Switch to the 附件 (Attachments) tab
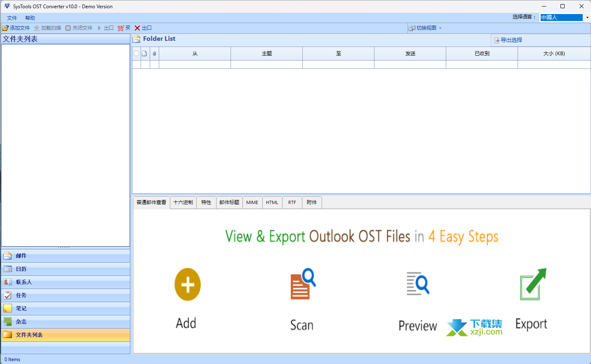The width and height of the screenshot is (591, 364). [x=312, y=202]
